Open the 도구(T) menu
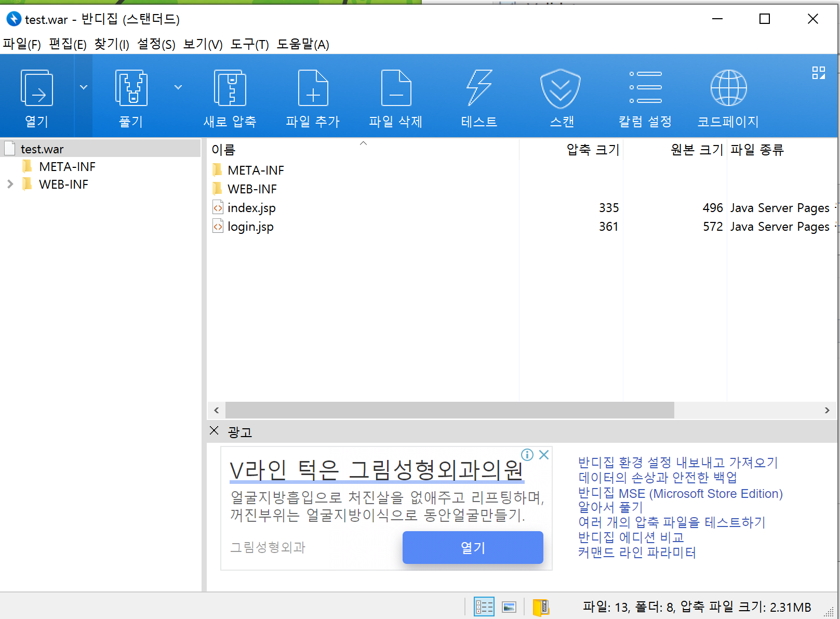The width and height of the screenshot is (840, 619). [249, 44]
